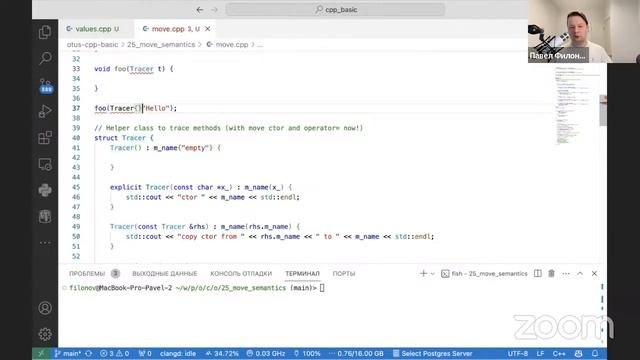Viewport: 640px width, 360px height.
Task: Close the move.cpp tab
Action: 208,29
